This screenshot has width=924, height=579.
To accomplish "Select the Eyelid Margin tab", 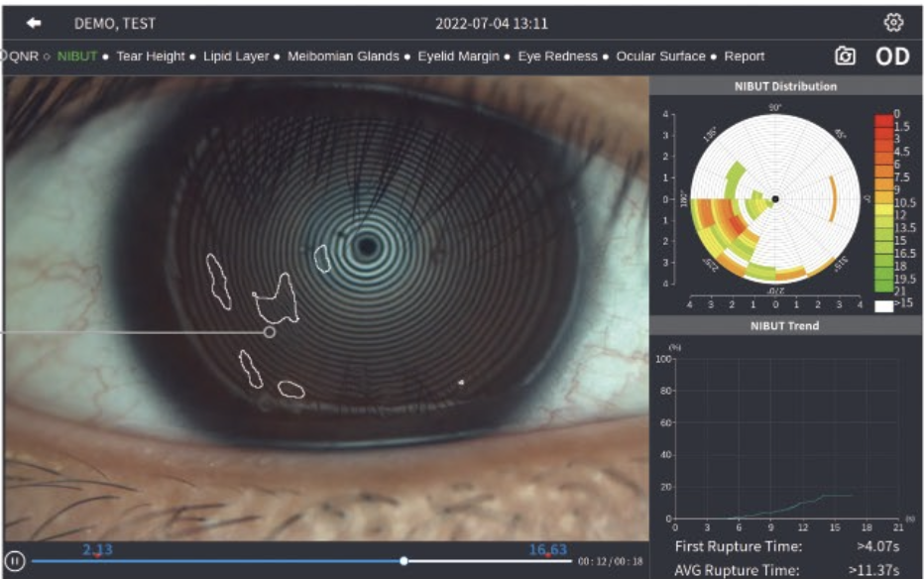I will point(458,57).
